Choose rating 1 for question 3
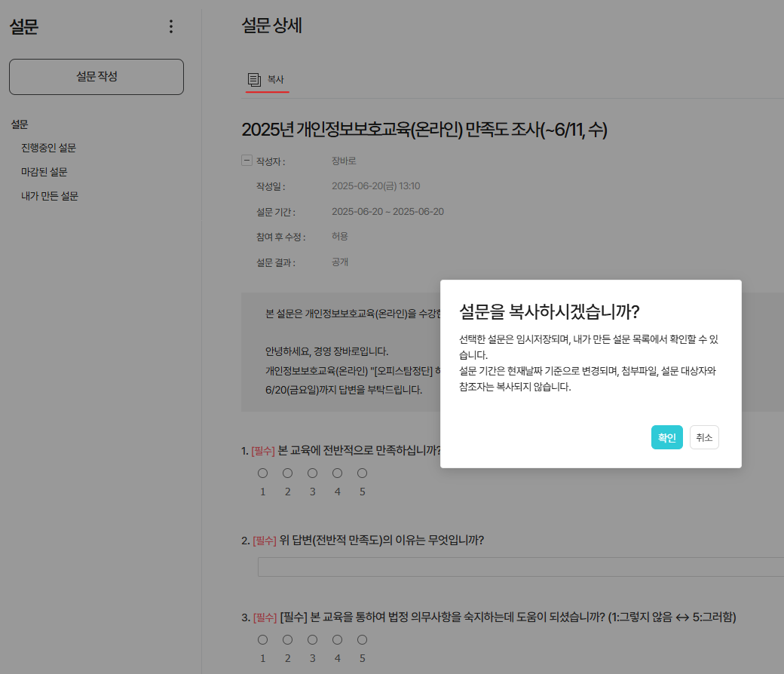Viewport: 784px width, 674px height. coord(263,640)
